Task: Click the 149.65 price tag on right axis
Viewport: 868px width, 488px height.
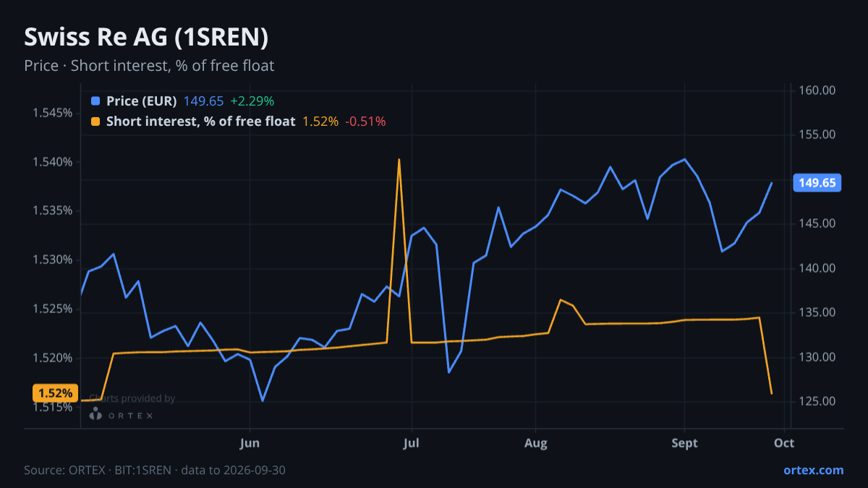Action: [817, 183]
